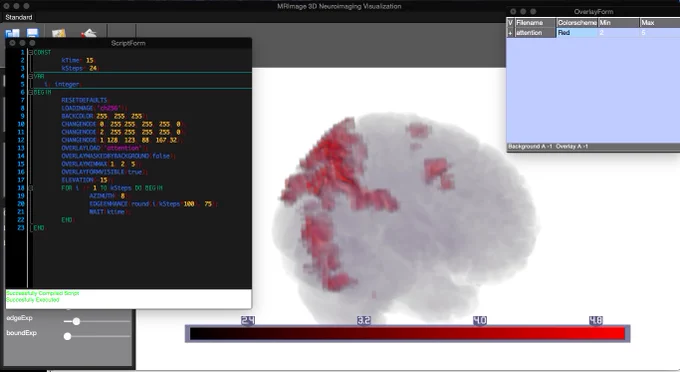
Task: Click the OVERLAYFORMVISIBLE script line
Action: (x=104, y=172)
